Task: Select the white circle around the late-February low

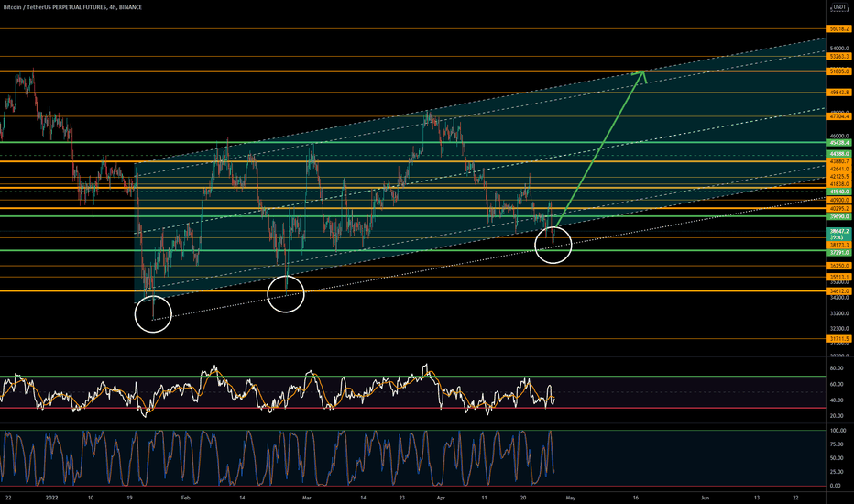Action: pos(286,294)
